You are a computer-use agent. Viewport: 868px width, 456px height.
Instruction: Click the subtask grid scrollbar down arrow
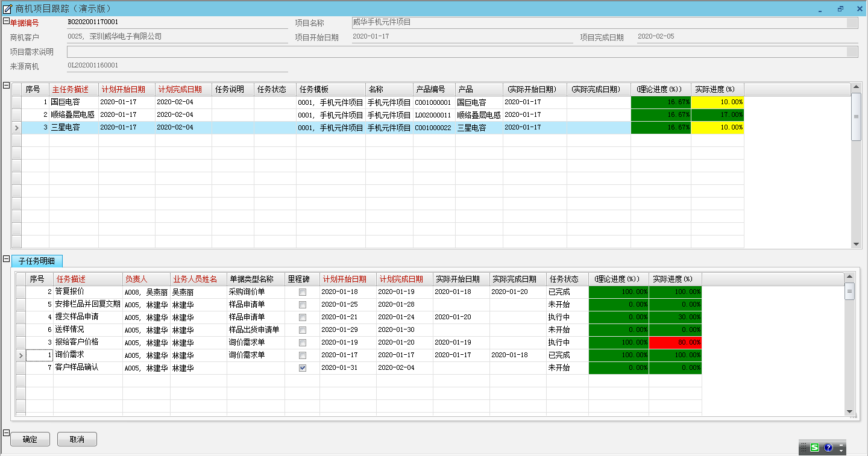pos(850,411)
